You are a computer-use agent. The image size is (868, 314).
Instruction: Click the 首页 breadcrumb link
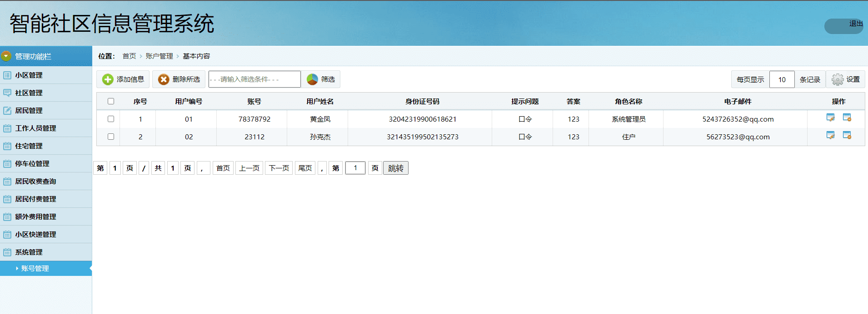pos(129,56)
